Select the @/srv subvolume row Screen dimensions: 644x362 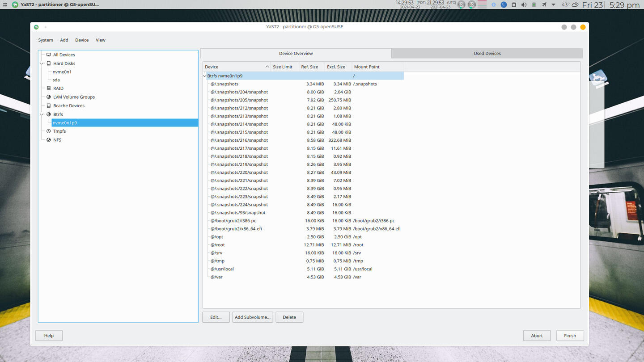pos(303,253)
